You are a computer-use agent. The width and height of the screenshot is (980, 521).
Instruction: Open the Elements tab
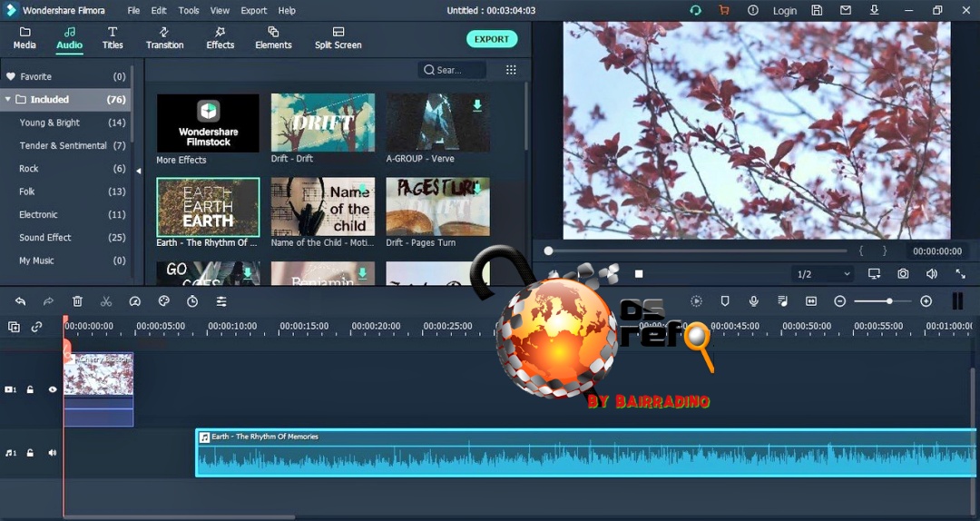(273, 38)
